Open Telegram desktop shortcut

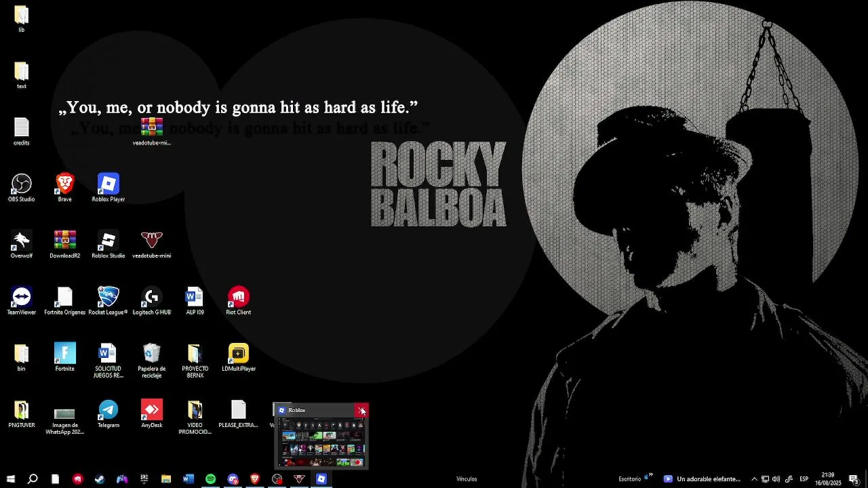(x=108, y=413)
